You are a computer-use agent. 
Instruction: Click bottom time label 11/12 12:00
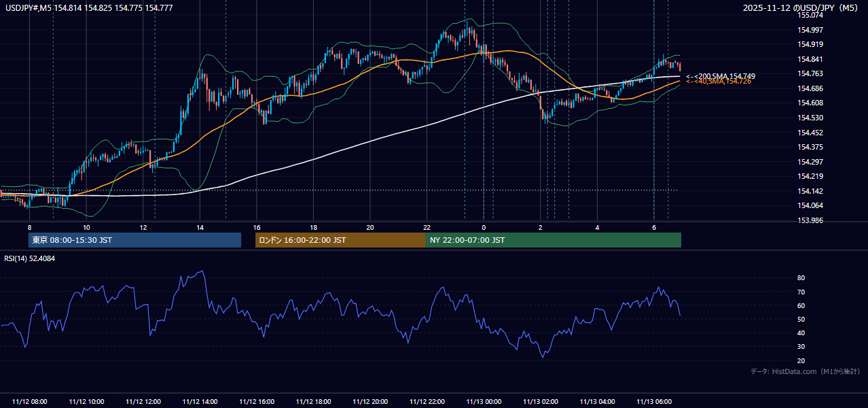click(x=143, y=402)
